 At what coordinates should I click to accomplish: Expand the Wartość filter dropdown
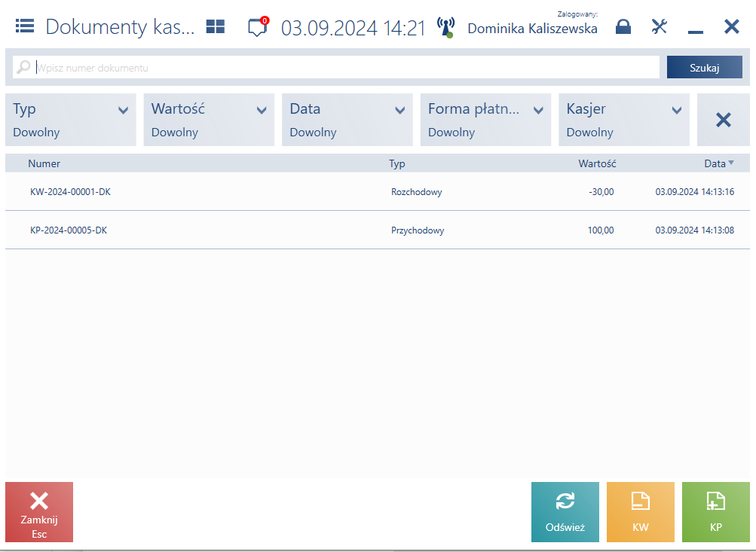coord(209,120)
